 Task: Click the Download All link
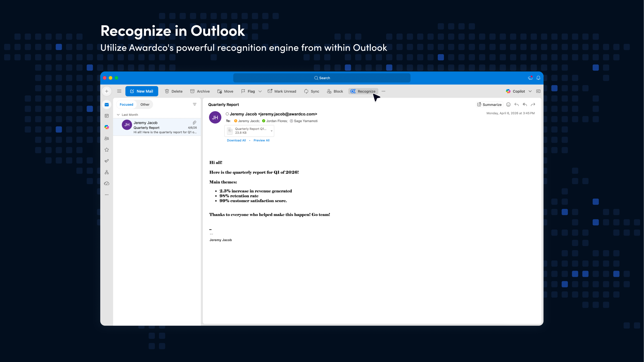(x=236, y=140)
